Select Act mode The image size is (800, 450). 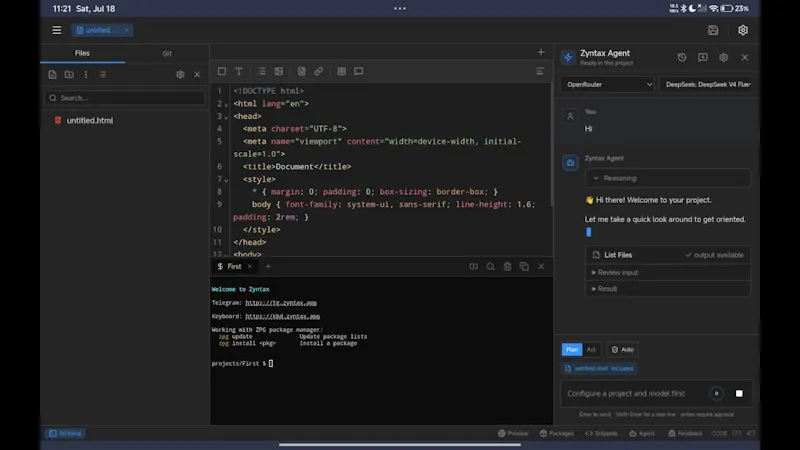(591, 349)
